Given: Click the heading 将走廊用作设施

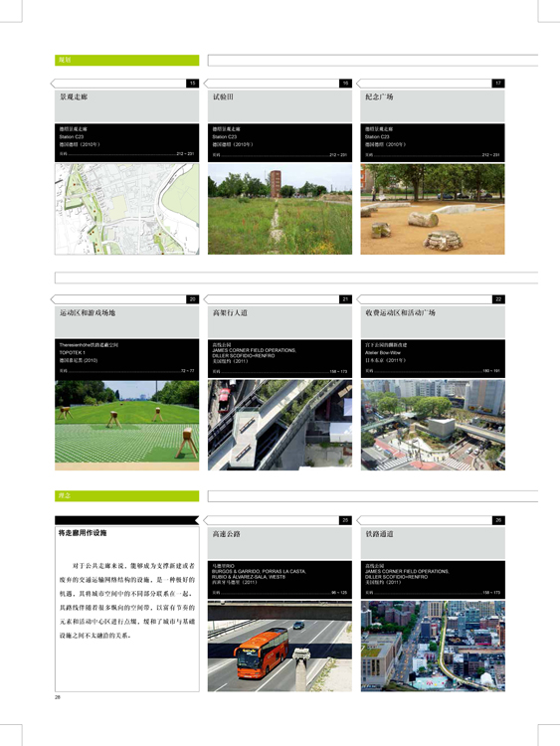Looking at the screenshot, I should coord(83,533).
